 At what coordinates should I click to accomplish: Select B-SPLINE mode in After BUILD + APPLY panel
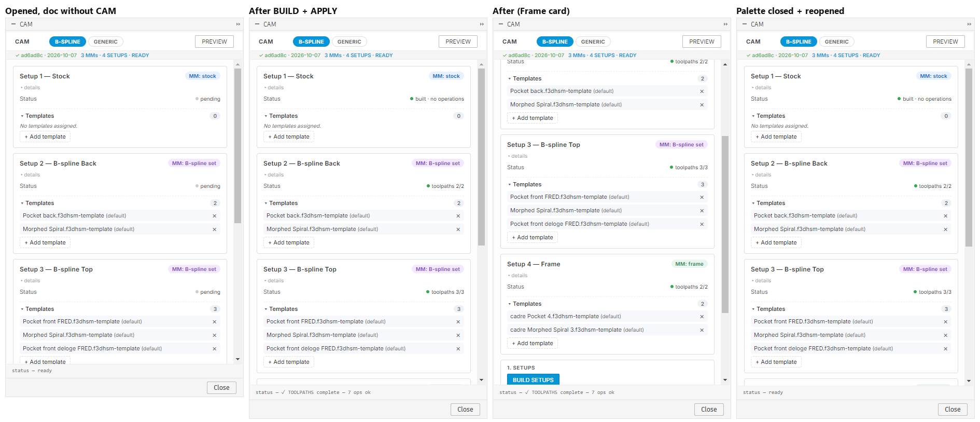tap(311, 42)
